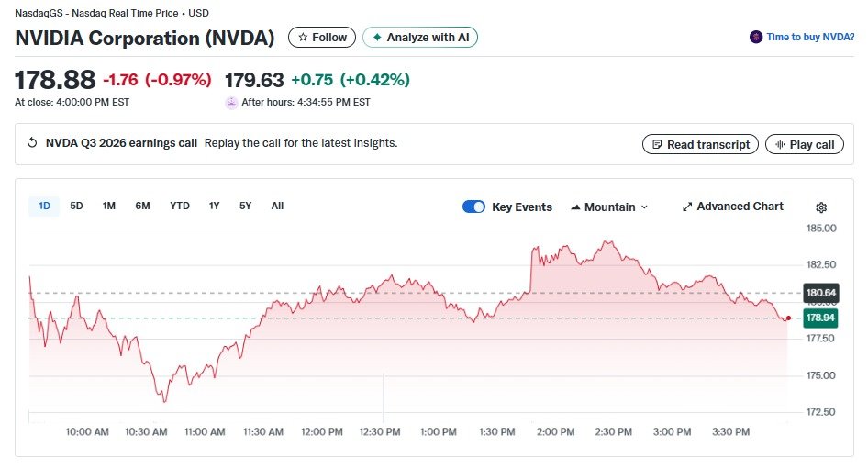Click the expand arrow icon for Advanced Chart
868x469 pixels.
coord(687,207)
